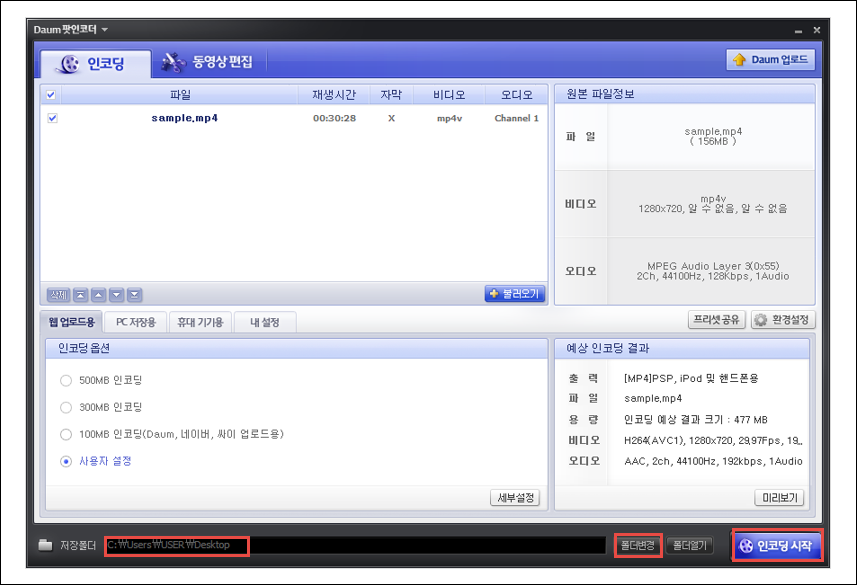Click the mp4v video cell in file row
This screenshot has height=585, width=857.
(x=449, y=118)
